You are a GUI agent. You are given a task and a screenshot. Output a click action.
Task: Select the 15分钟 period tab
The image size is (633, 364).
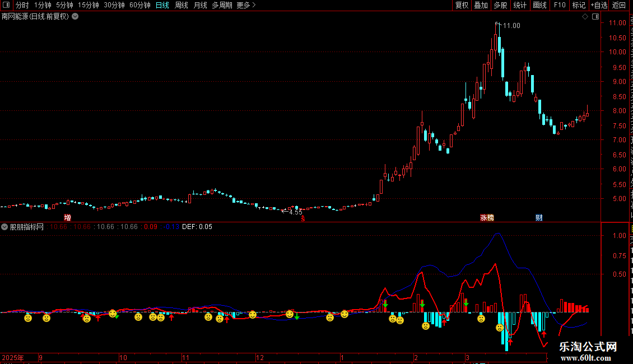coord(88,5)
